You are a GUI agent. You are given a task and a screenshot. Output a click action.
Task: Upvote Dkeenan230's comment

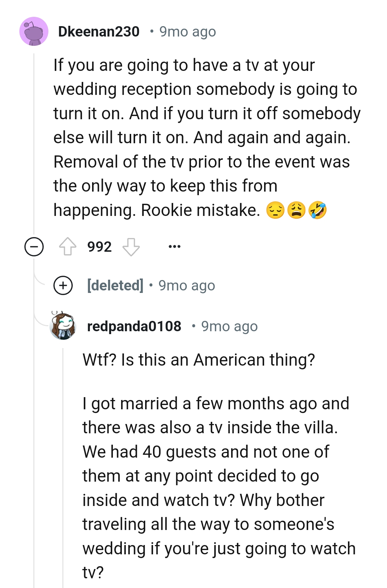coord(68,247)
